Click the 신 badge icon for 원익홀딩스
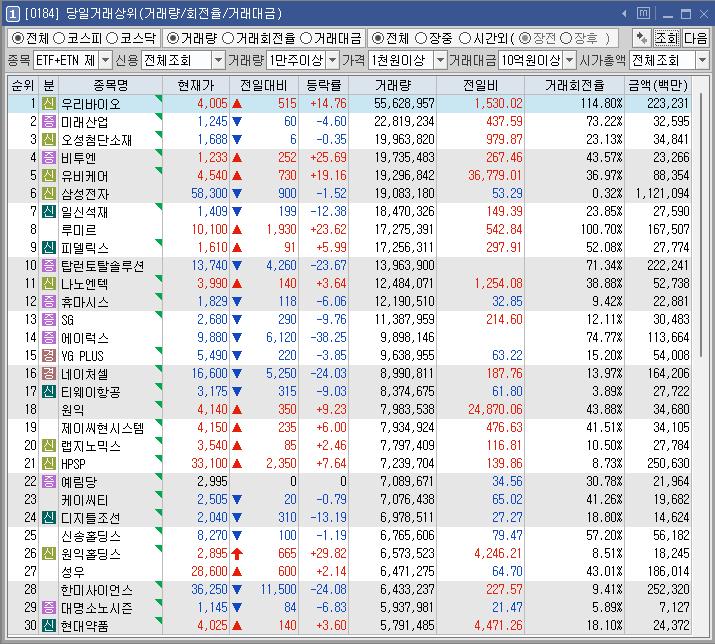 click(x=49, y=553)
